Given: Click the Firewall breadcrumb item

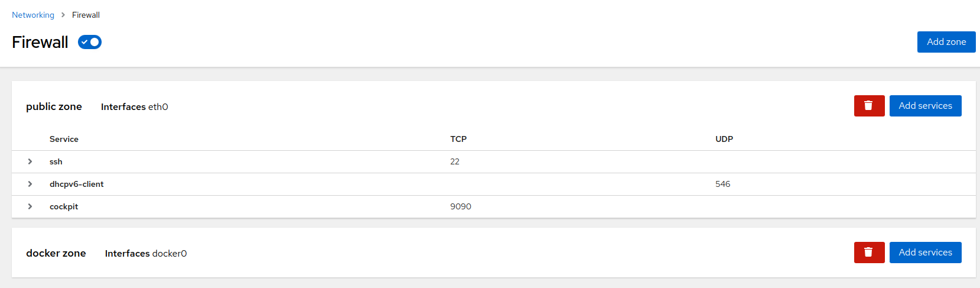Looking at the screenshot, I should [86, 15].
